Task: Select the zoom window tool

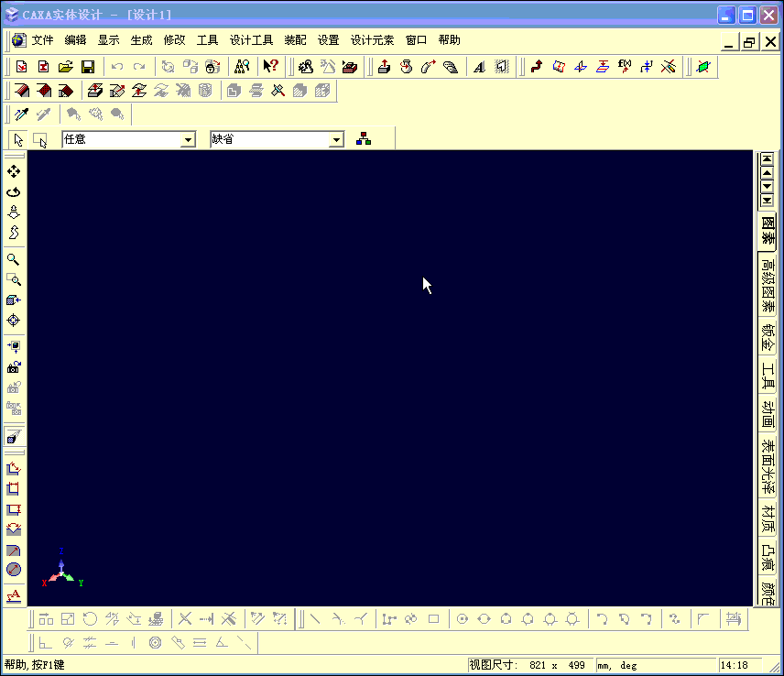Action: pyautogui.click(x=14, y=279)
